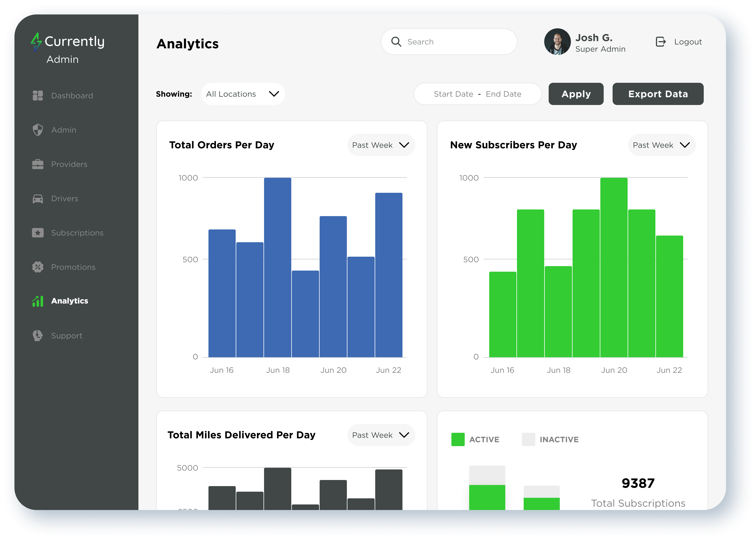Navigate to Promotions label
The width and height of the screenshot is (756, 540).
click(x=73, y=267)
